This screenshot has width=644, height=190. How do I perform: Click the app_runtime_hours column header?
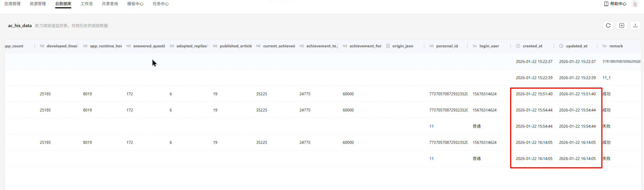pos(106,46)
